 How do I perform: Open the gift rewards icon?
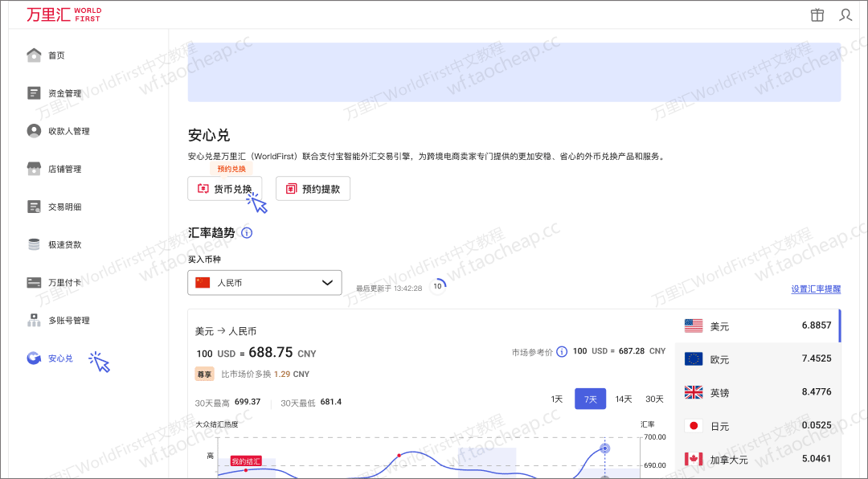(x=817, y=15)
